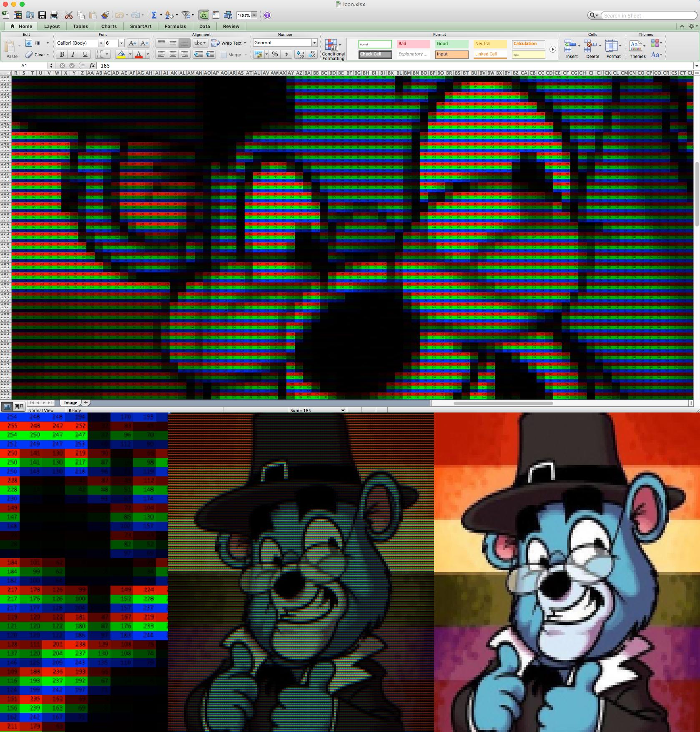Apply the Neutral cell style
The image size is (700, 732).
[490, 44]
